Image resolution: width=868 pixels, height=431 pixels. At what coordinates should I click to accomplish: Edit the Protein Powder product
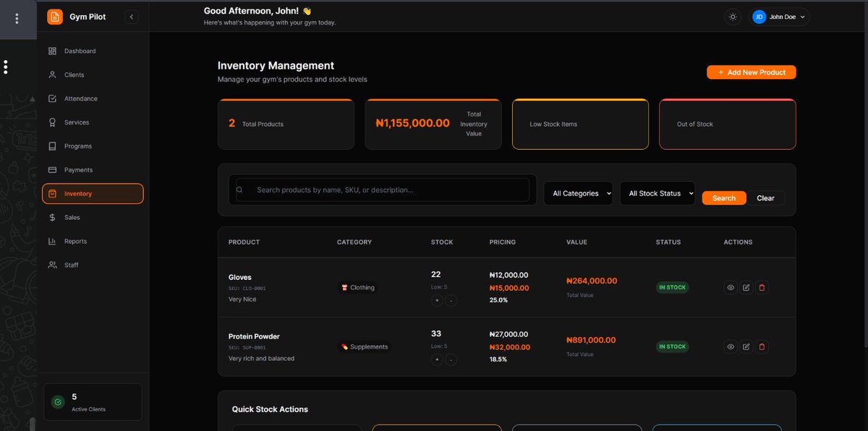coord(746,347)
